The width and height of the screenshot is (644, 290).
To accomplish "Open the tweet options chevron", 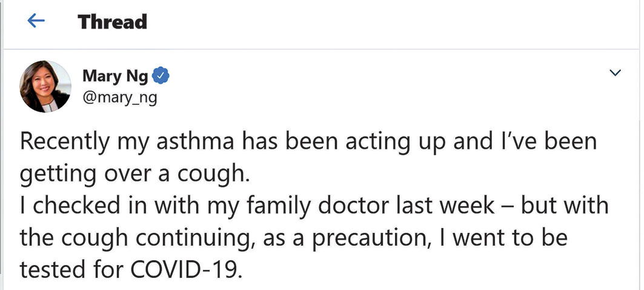I will 616,73.
